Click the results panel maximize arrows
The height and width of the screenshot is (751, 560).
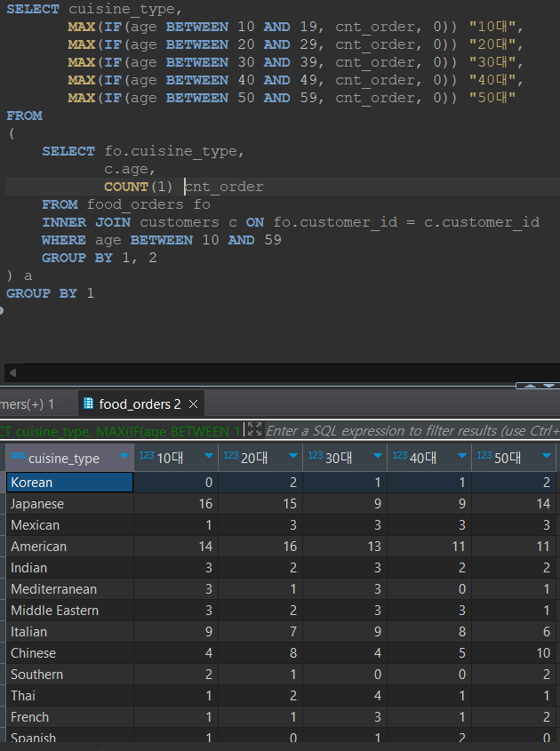point(538,386)
